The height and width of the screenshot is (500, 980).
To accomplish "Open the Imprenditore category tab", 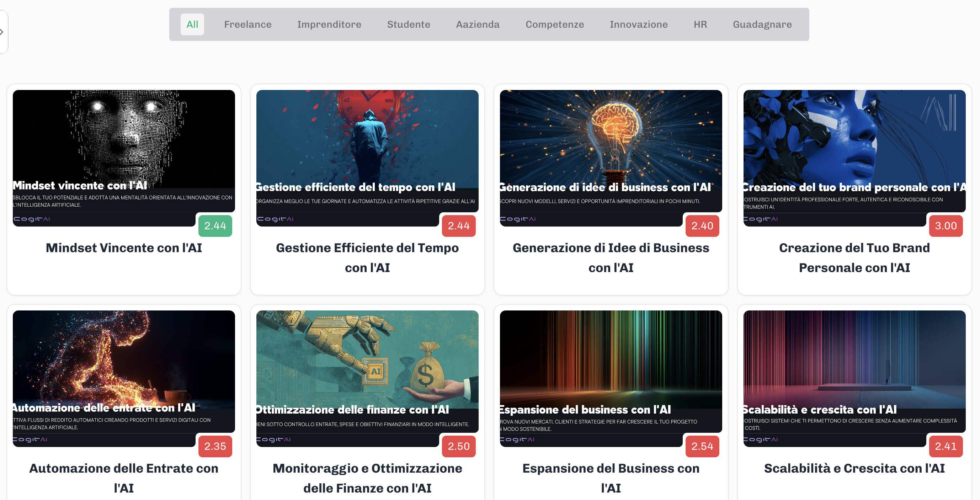I will click(329, 24).
